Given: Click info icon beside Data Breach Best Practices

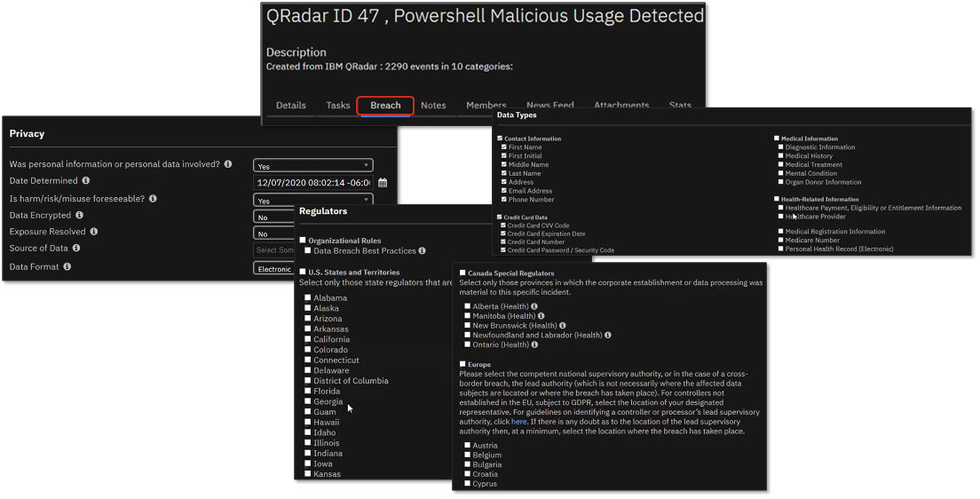Looking at the screenshot, I should click(422, 250).
